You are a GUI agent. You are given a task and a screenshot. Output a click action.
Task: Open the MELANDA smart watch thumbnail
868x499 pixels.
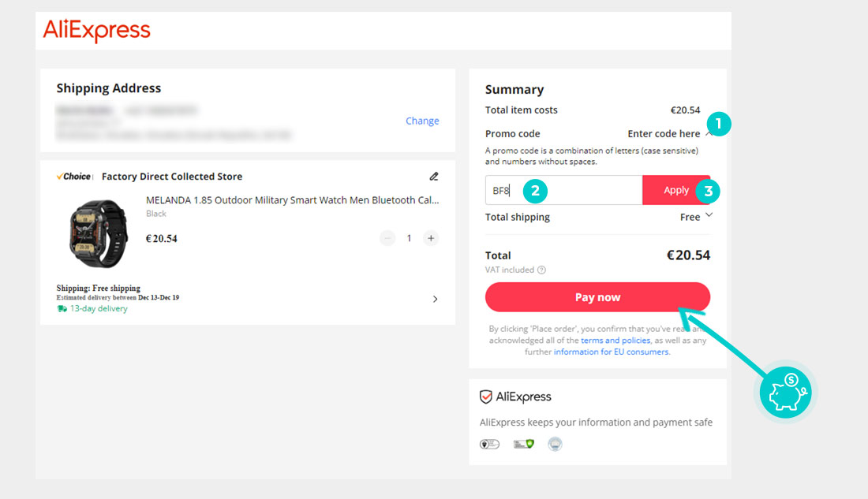click(x=98, y=233)
